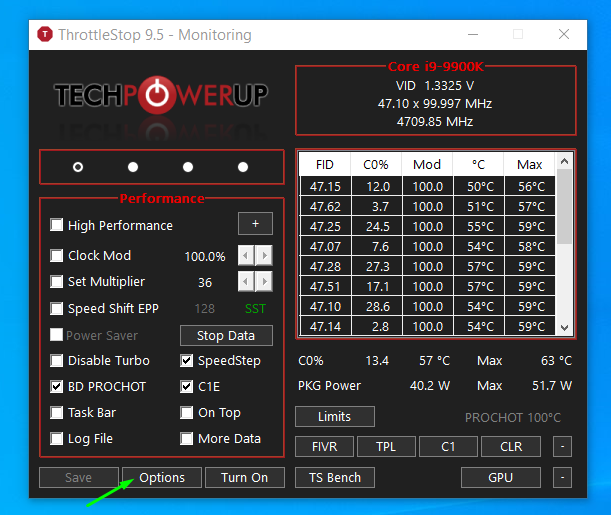Enable Log File checkbox
611x515 pixels.
pyautogui.click(x=57, y=439)
